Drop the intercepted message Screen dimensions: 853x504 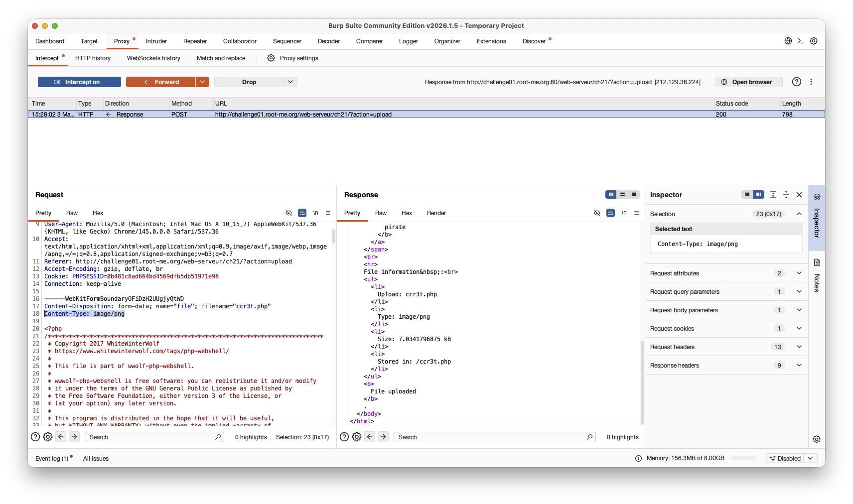(249, 82)
